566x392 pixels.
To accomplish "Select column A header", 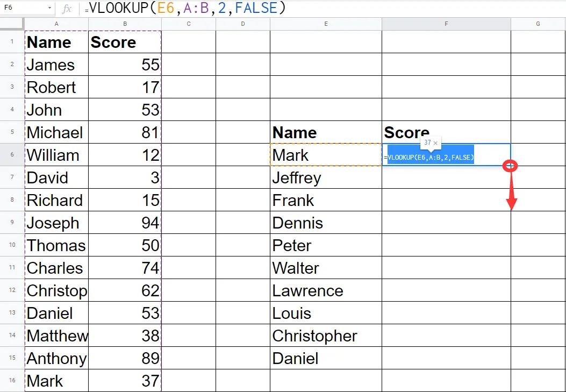I will (x=56, y=24).
